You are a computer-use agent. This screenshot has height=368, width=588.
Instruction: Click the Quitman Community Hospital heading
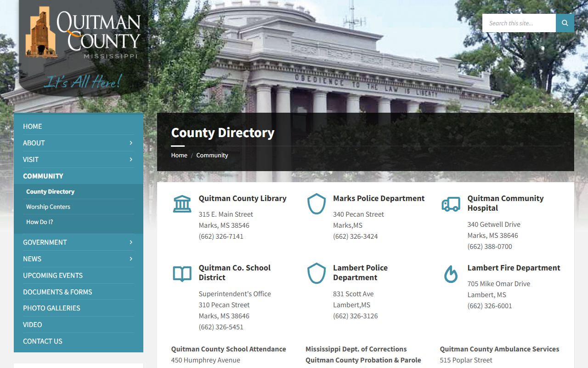(506, 203)
